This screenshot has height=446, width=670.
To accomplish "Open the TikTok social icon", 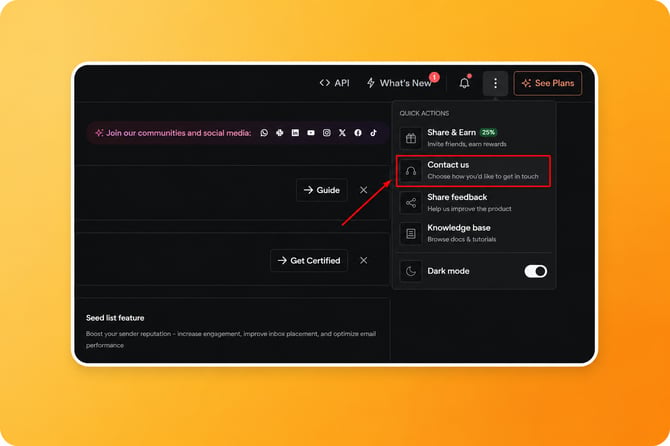I will pos(373,133).
